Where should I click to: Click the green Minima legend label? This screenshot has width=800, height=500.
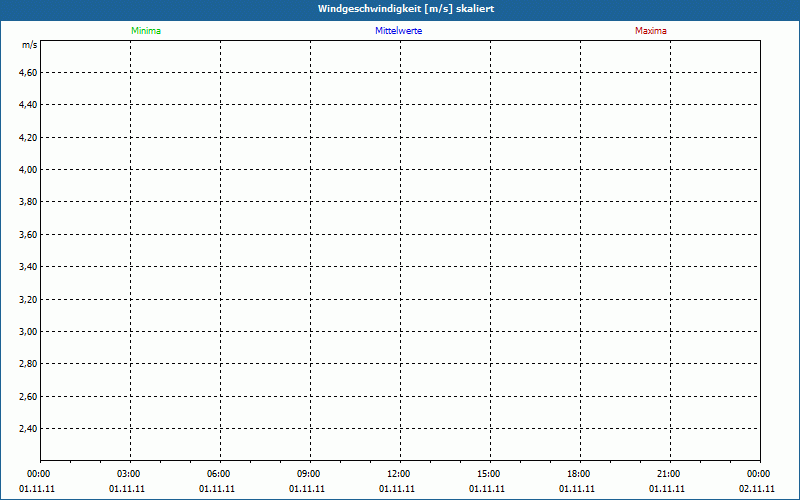click(146, 31)
